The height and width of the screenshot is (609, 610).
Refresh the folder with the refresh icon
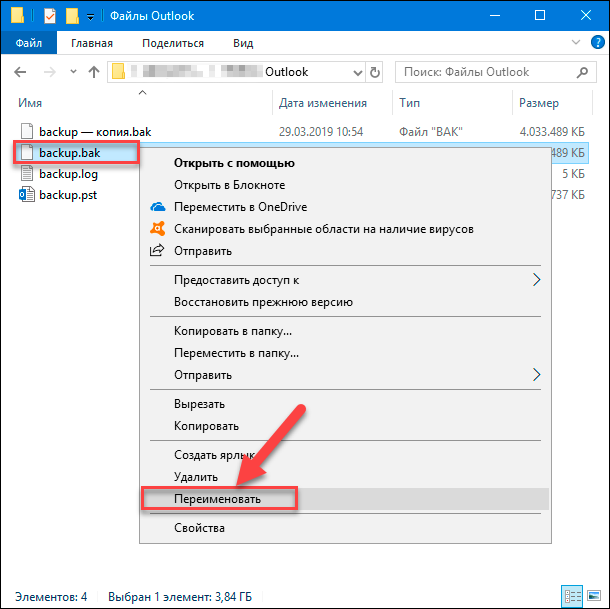[x=374, y=72]
